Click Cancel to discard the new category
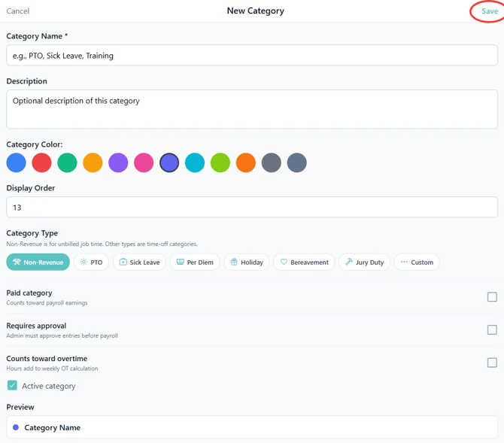 point(18,11)
